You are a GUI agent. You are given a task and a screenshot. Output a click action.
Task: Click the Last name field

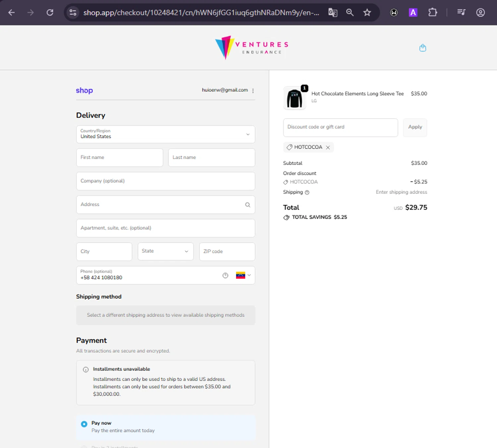(x=212, y=158)
